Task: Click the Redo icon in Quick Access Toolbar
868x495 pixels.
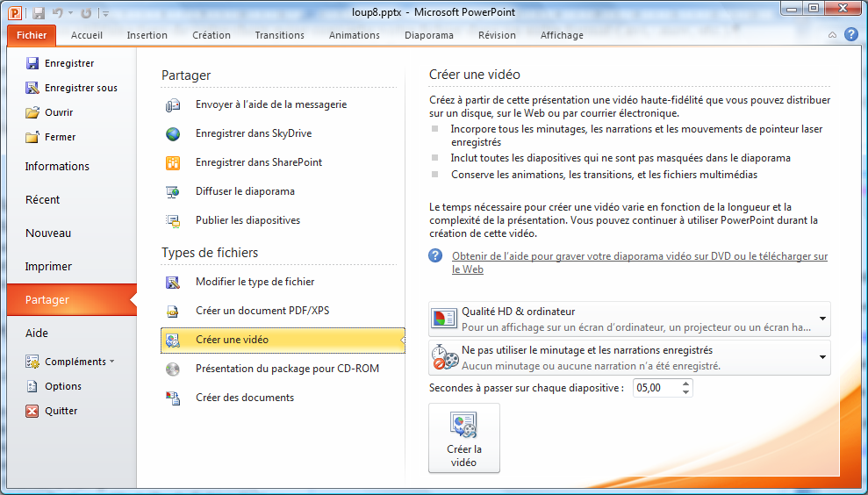Action: (x=86, y=13)
